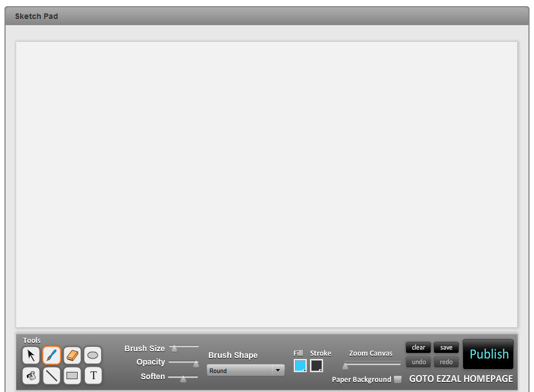This screenshot has width=534, height=392.
Task: Select the paintbrush tool
Action: 51,355
